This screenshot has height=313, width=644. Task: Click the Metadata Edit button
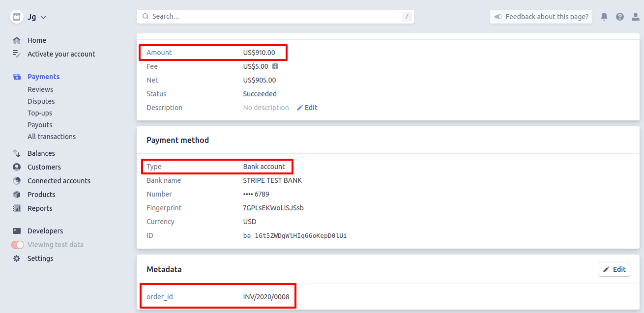coord(614,269)
